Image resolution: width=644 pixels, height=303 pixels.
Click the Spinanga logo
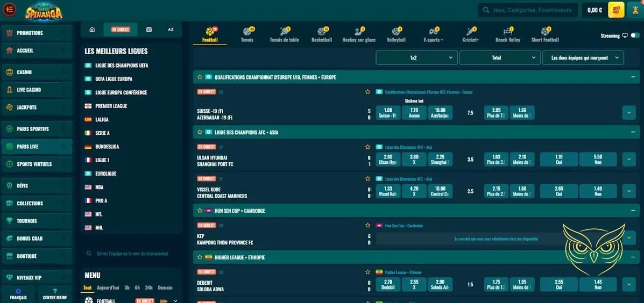pos(44,10)
